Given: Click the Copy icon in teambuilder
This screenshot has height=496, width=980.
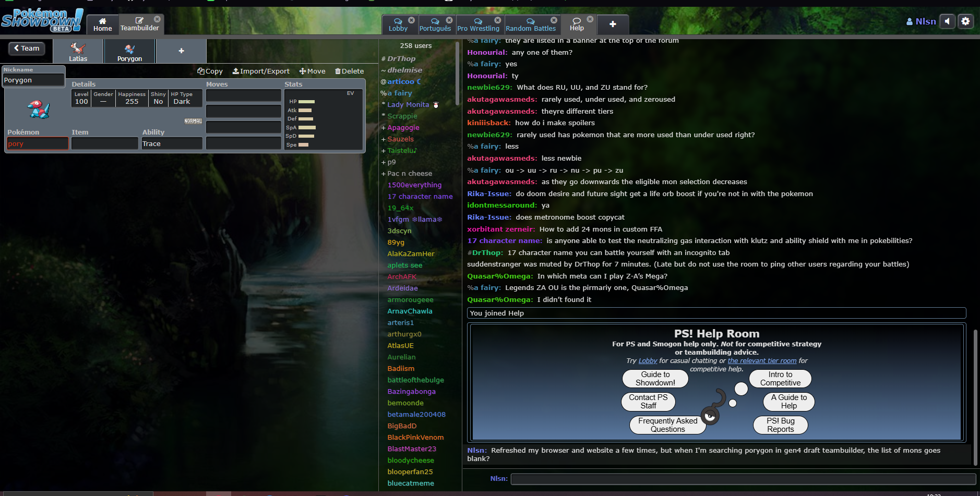Looking at the screenshot, I should 201,71.
